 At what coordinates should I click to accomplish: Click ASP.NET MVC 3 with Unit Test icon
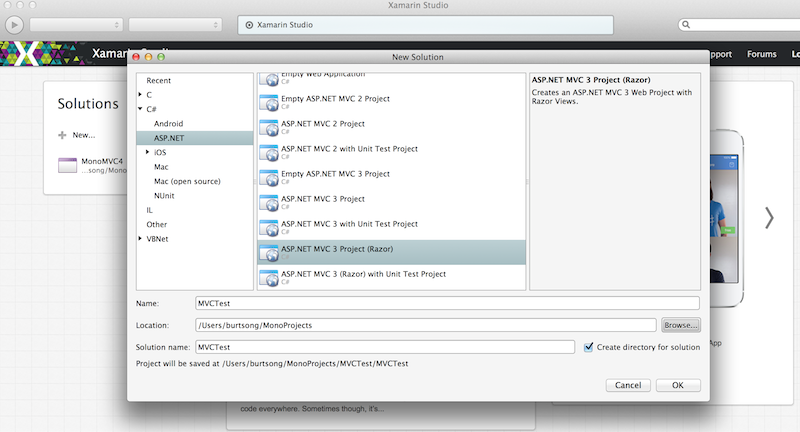pos(269,227)
